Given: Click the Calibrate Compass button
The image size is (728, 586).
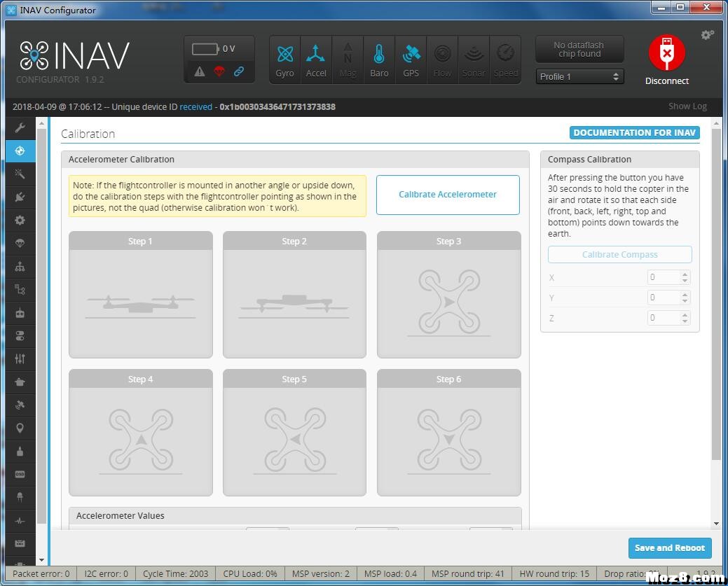Looking at the screenshot, I should pos(620,254).
